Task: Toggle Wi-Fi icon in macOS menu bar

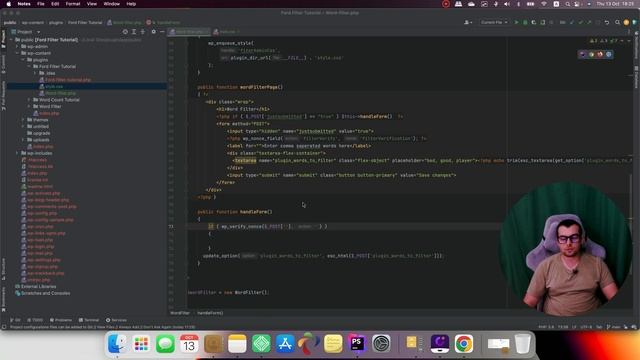Action: [544, 4]
